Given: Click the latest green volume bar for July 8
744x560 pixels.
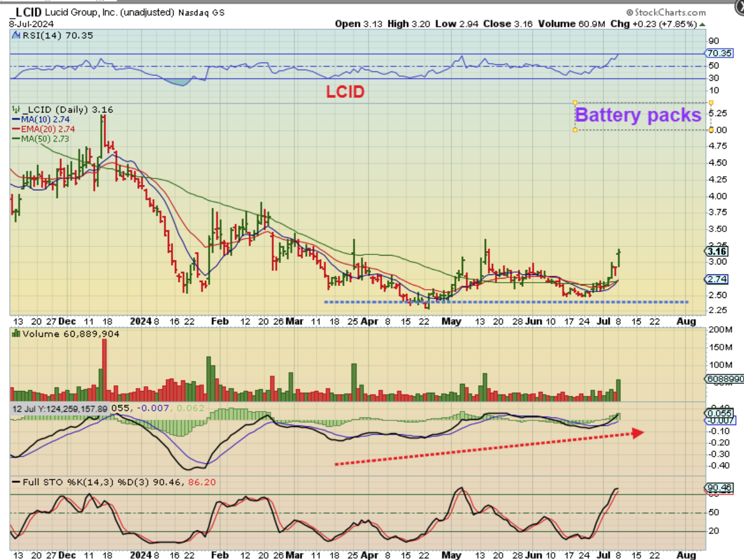Looking at the screenshot, I should [x=619, y=390].
